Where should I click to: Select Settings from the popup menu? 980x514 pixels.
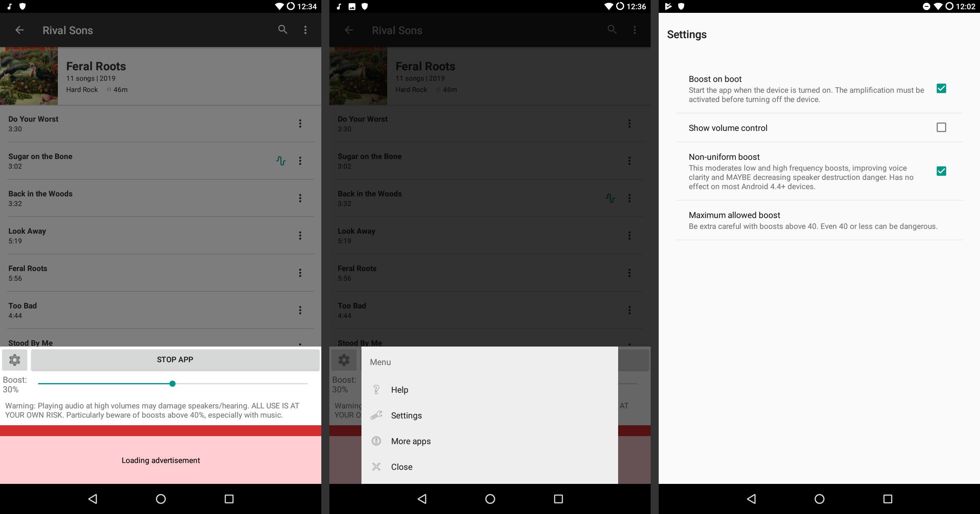[406, 415]
